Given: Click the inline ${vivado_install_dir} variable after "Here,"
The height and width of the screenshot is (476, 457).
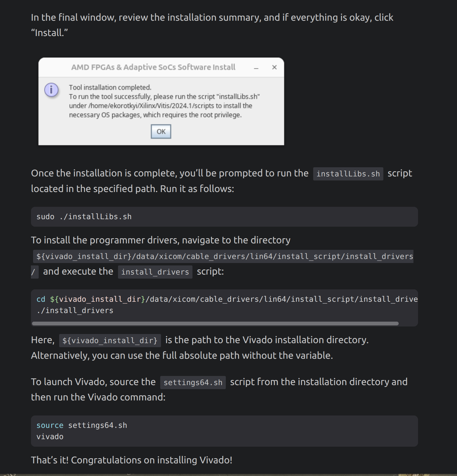Looking at the screenshot, I should (110, 340).
